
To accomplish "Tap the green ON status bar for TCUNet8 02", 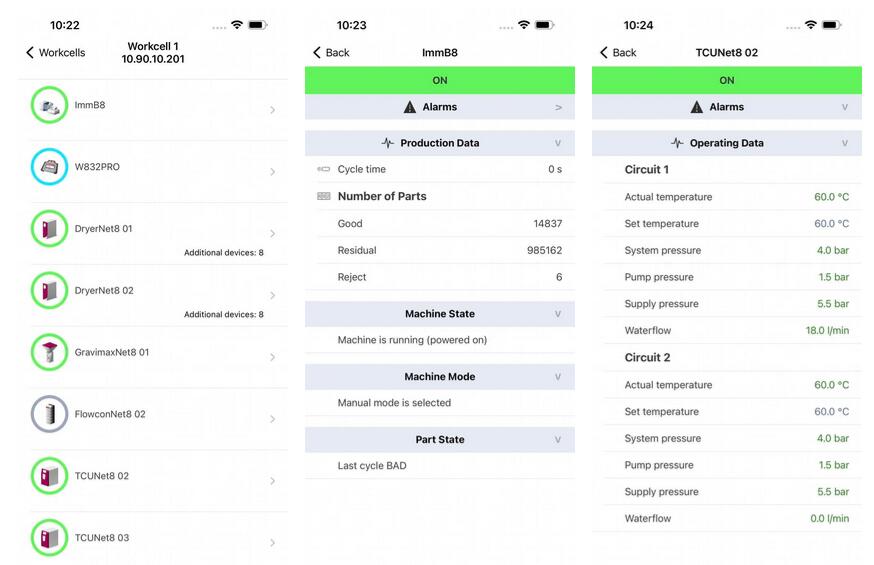I will (x=727, y=80).
